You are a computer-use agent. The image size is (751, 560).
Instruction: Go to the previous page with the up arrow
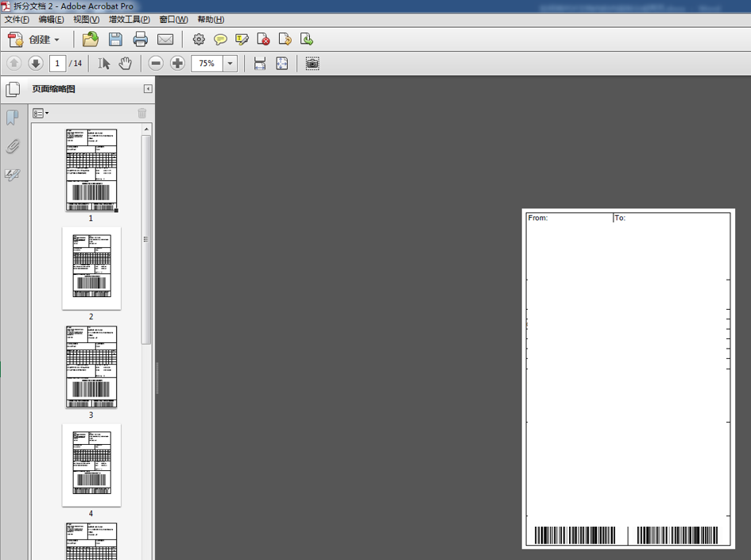(x=14, y=64)
